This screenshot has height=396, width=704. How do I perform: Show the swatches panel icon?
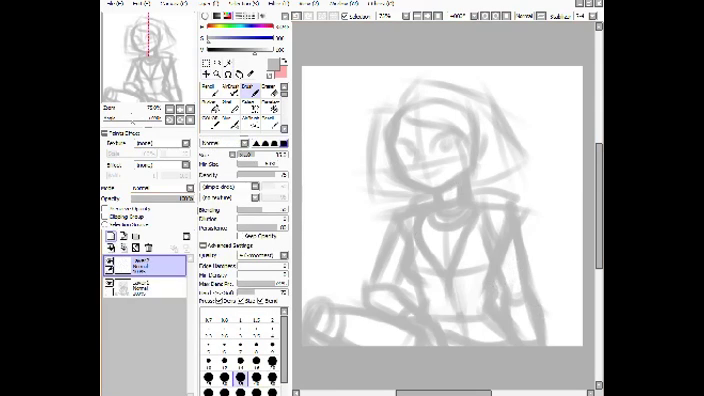tap(251, 16)
